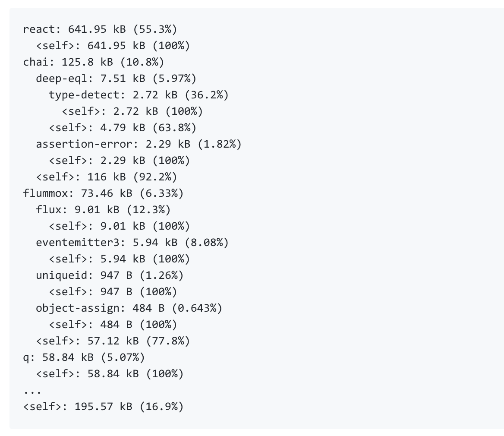Viewport: 504px width, 436px height.
Task: Click the assertion-error 2.29 kB line
Action: pyautogui.click(x=139, y=144)
